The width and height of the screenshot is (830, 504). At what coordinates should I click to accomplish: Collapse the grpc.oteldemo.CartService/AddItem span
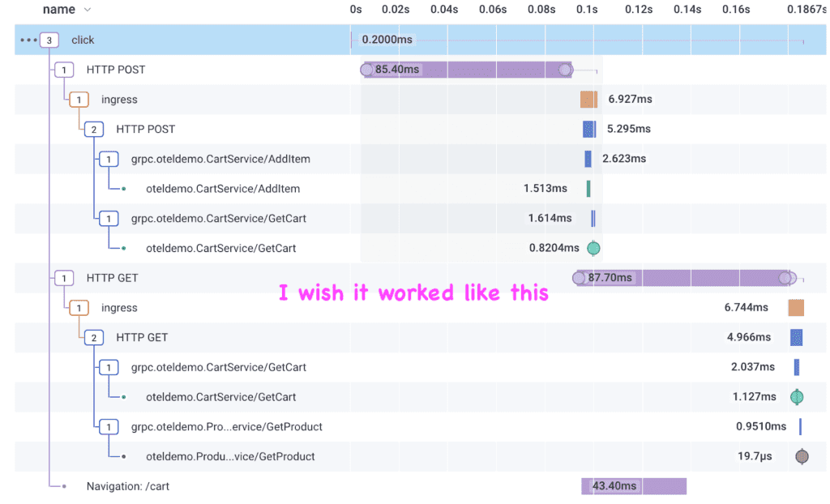(109, 159)
